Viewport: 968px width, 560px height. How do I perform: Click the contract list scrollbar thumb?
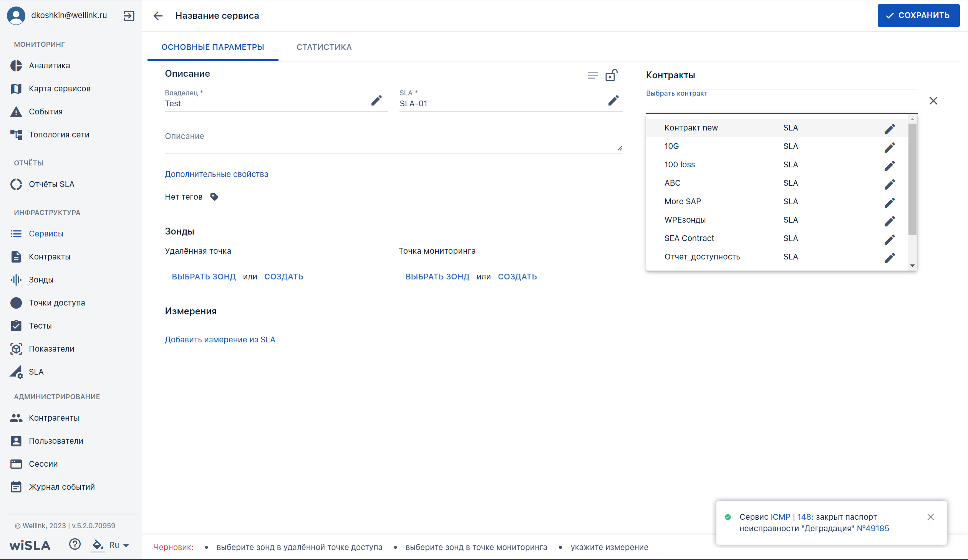click(912, 179)
